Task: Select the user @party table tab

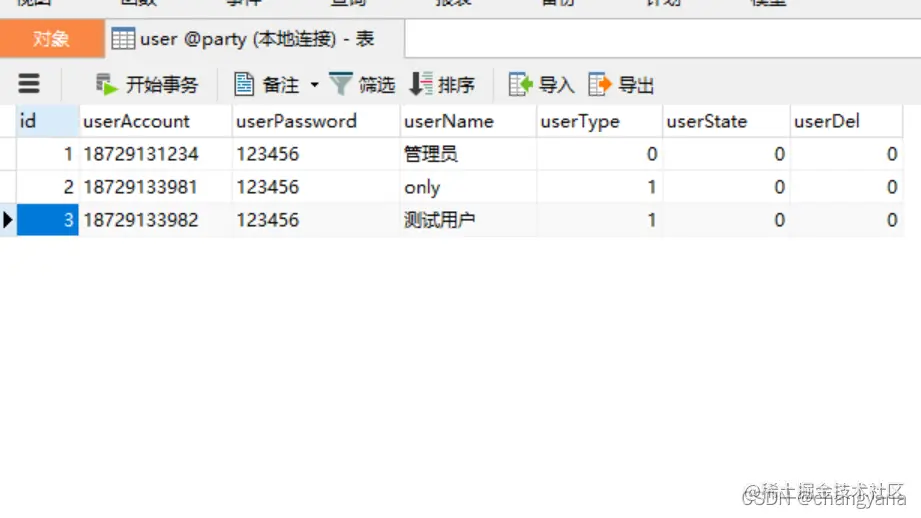Action: [255, 39]
